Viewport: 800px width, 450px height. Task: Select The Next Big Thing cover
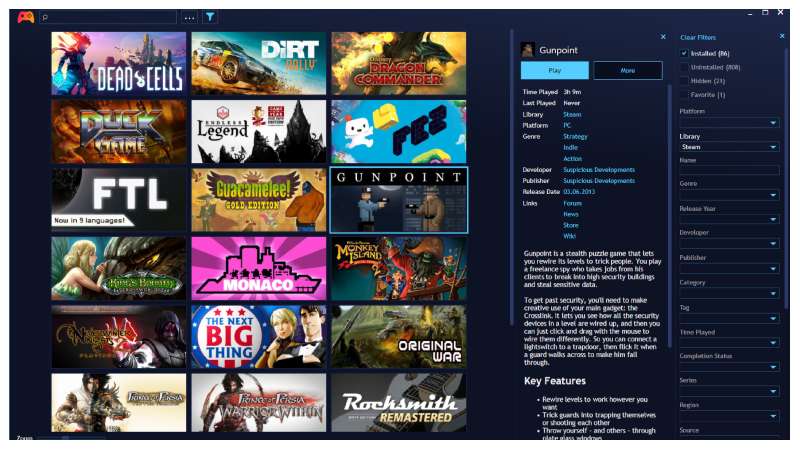click(259, 337)
